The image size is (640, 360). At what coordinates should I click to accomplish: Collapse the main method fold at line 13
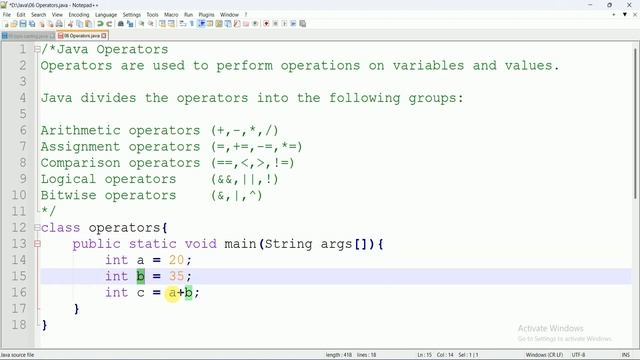[37, 244]
